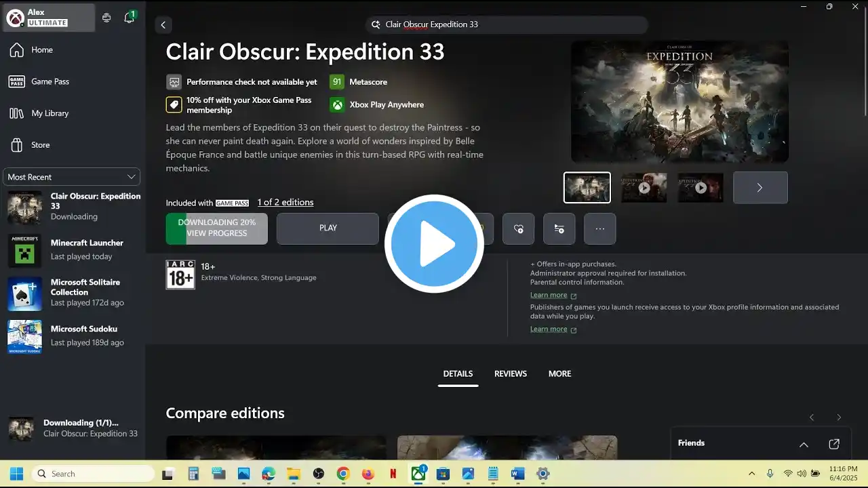Go to previous edition in Compare editions

pyautogui.click(x=812, y=418)
